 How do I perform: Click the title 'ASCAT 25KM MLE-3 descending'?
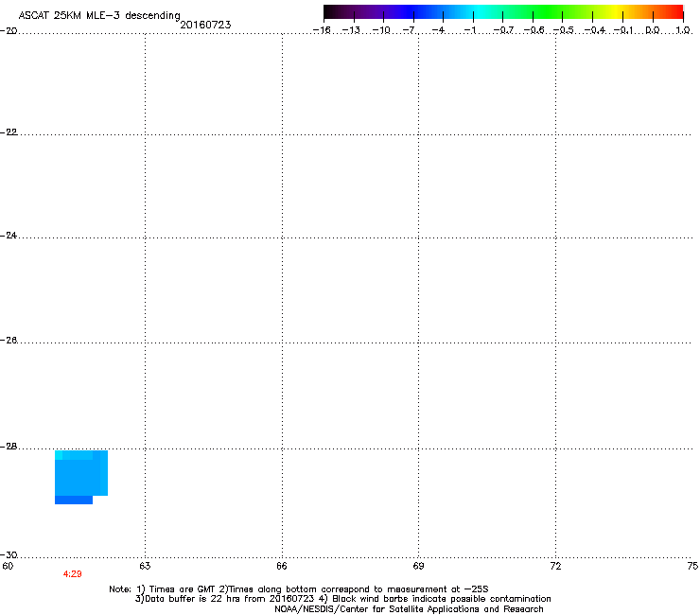(x=99, y=16)
